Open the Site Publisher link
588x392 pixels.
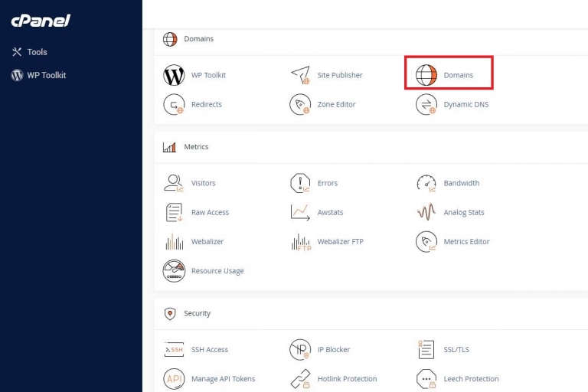pyautogui.click(x=340, y=75)
